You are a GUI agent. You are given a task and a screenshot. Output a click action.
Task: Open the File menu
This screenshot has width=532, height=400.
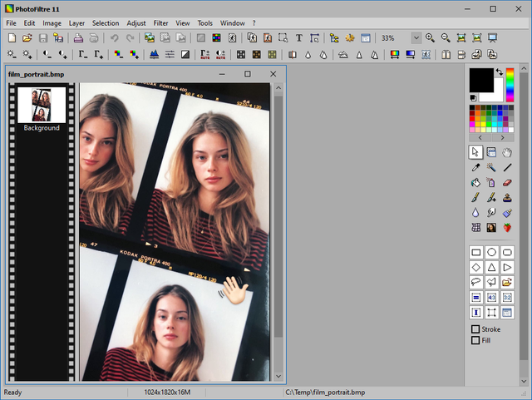11,23
